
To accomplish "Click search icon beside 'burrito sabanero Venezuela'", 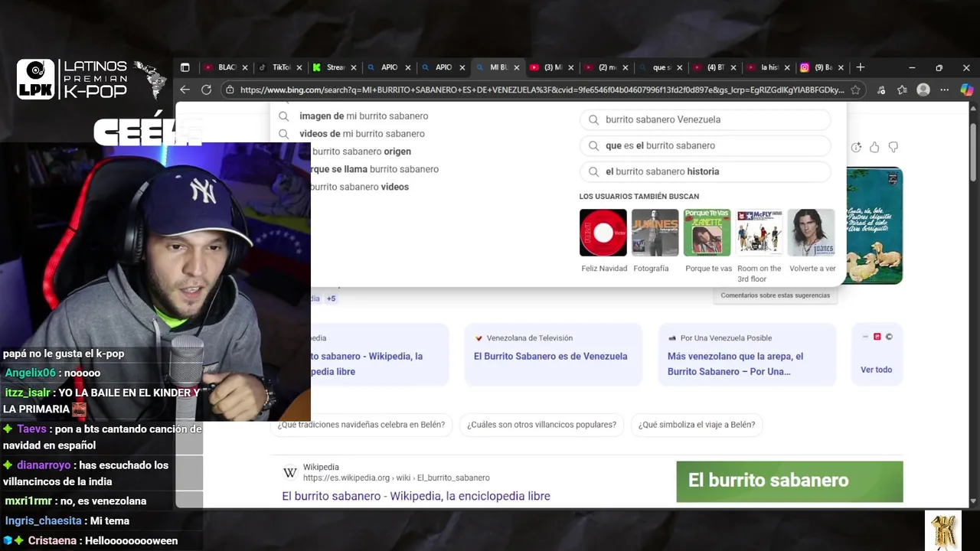I will coord(593,119).
